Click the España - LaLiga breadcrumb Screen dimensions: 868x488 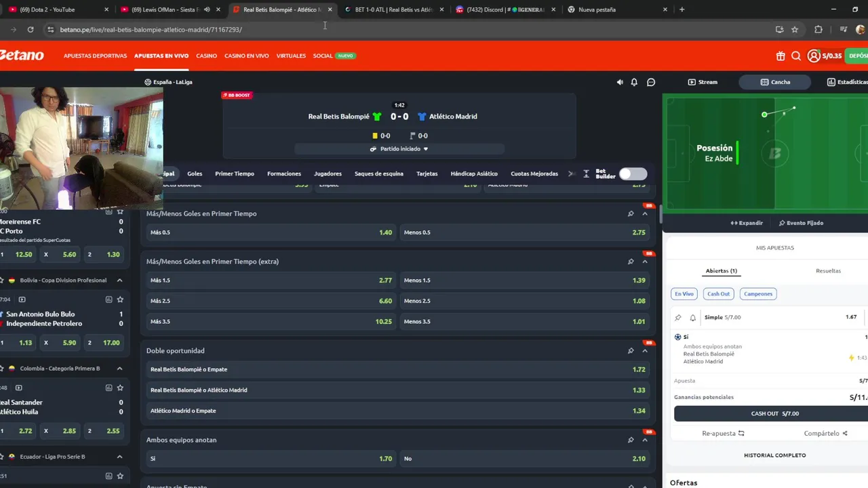coord(168,82)
